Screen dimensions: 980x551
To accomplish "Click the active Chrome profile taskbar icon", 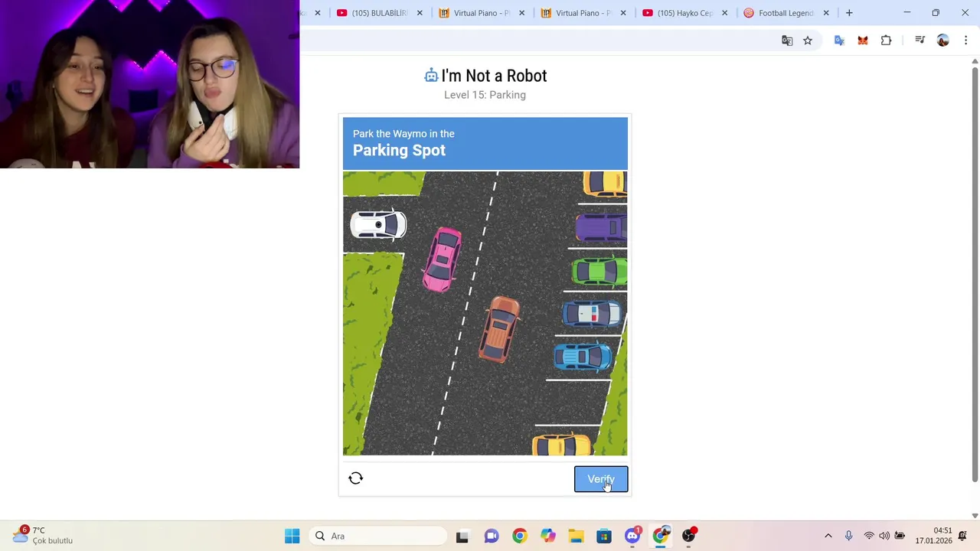I will pos(661,536).
